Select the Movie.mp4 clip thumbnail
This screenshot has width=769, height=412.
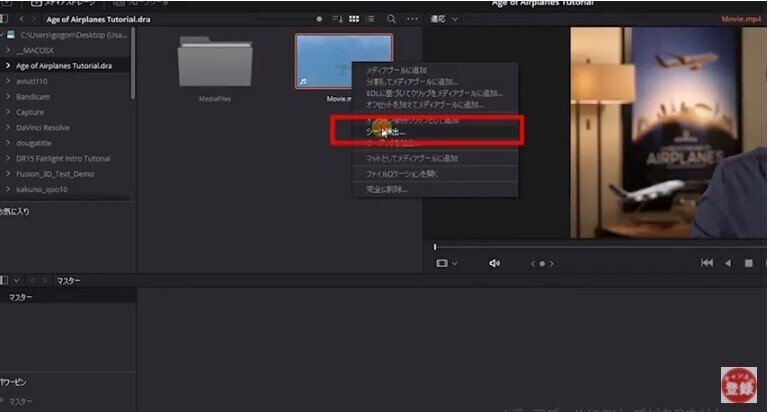(343, 61)
